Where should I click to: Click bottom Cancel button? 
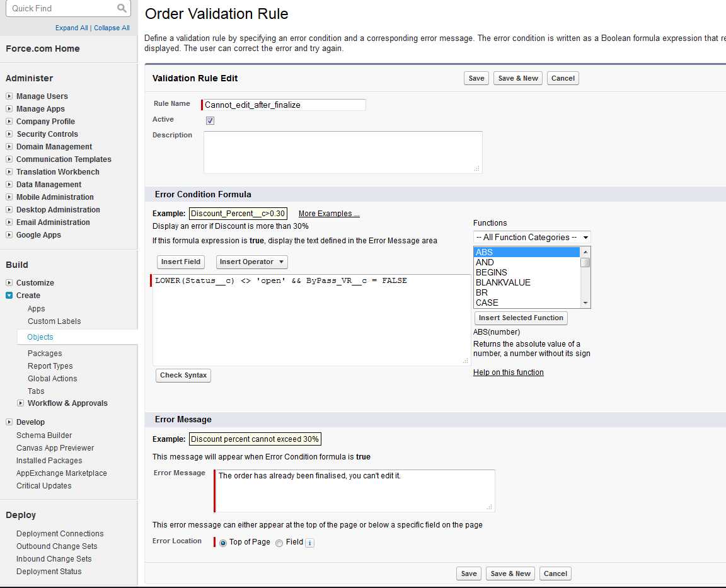point(555,574)
